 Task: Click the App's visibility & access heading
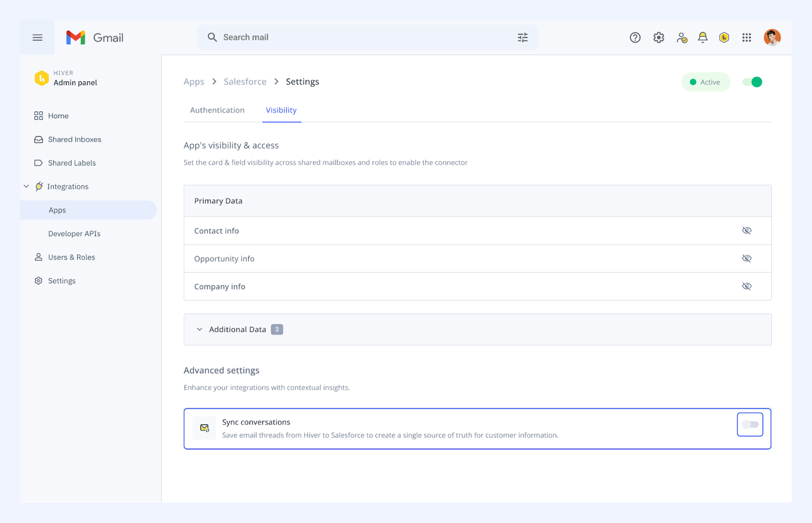[231, 146]
